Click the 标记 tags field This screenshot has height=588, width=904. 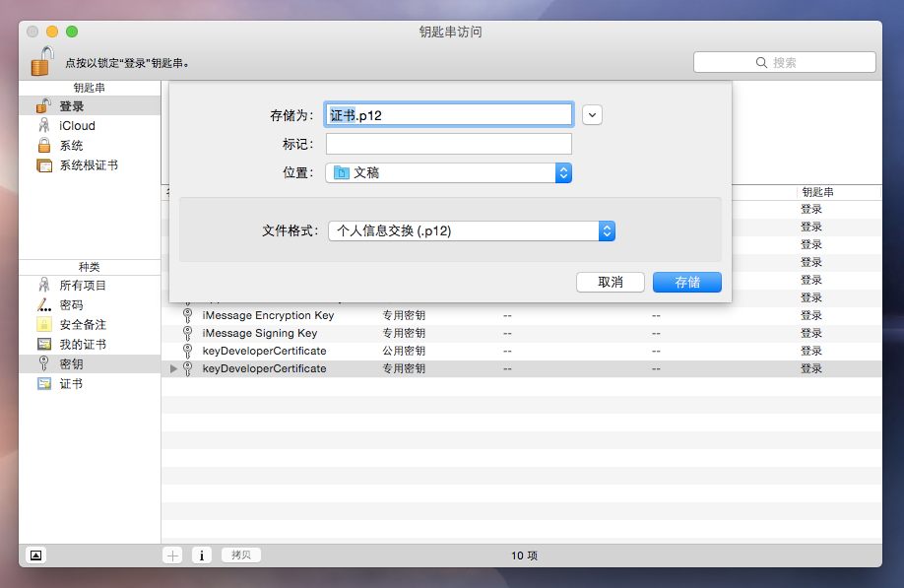coord(448,144)
